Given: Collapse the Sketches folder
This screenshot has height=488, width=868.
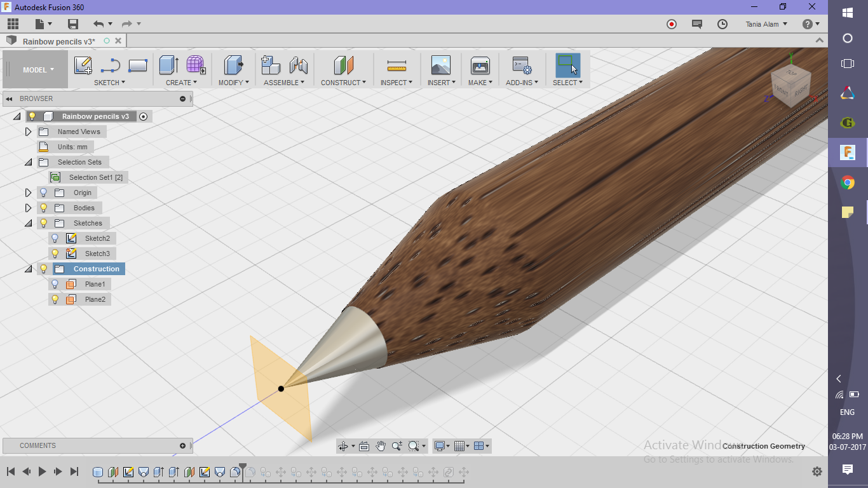Looking at the screenshot, I should tap(28, 224).
